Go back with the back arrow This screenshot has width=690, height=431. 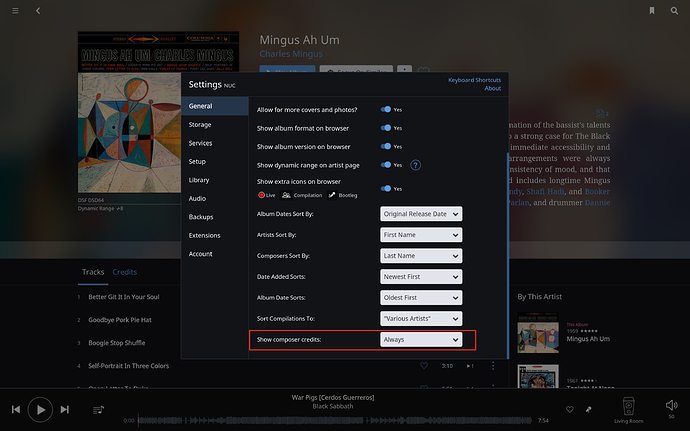click(38, 11)
